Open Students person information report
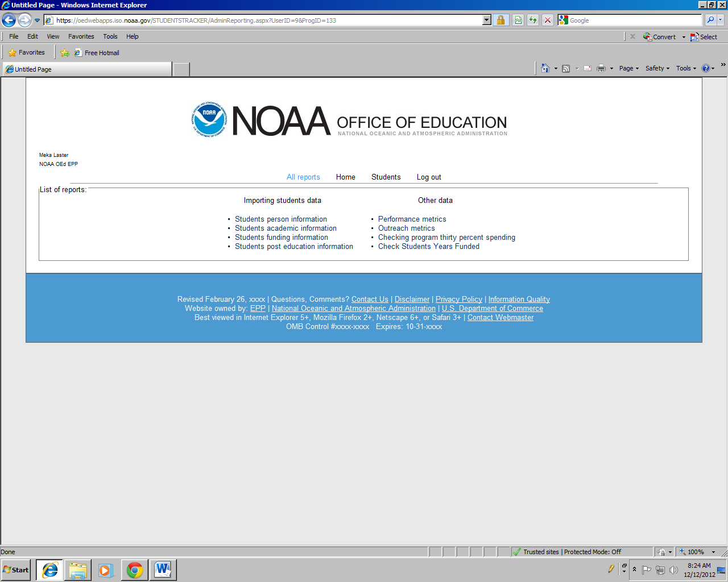 pyautogui.click(x=281, y=219)
